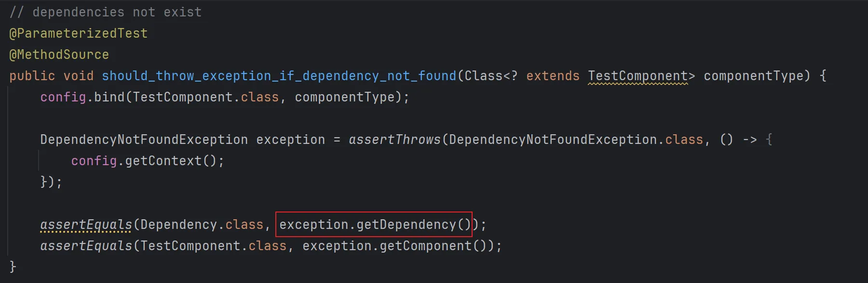The height and width of the screenshot is (283, 868).
Task: Click the lambda arrow in assertThrows
Action: point(749,140)
